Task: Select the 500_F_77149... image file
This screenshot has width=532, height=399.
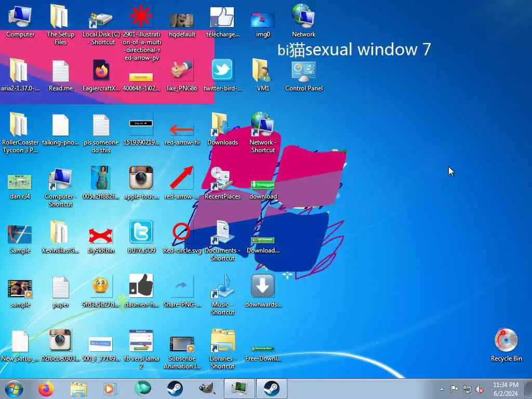Action: click(101, 349)
